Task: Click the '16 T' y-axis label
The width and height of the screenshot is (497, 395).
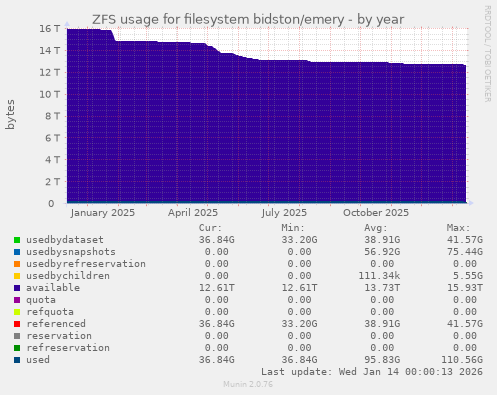Action: click(50, 29)
